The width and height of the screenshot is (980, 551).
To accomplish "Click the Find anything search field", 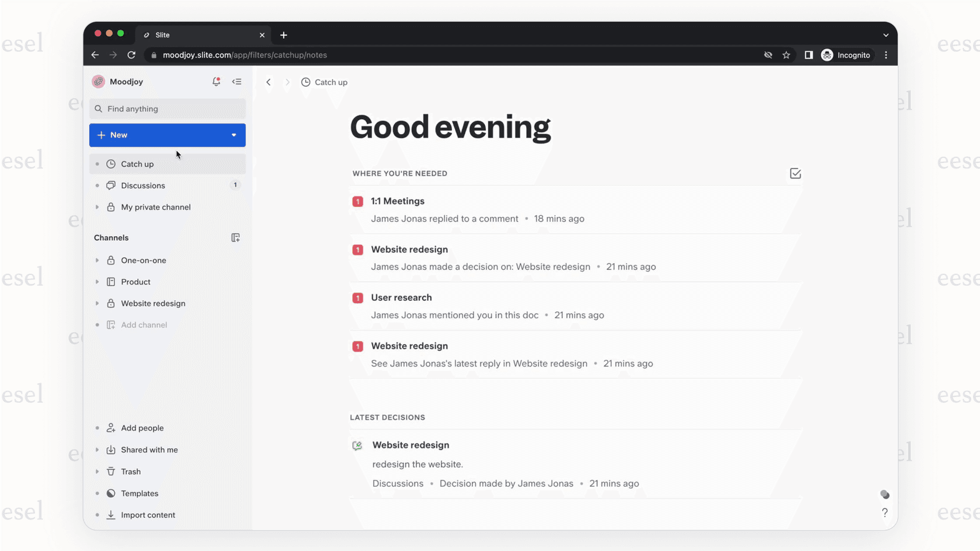I will click(x=167, y=108).
